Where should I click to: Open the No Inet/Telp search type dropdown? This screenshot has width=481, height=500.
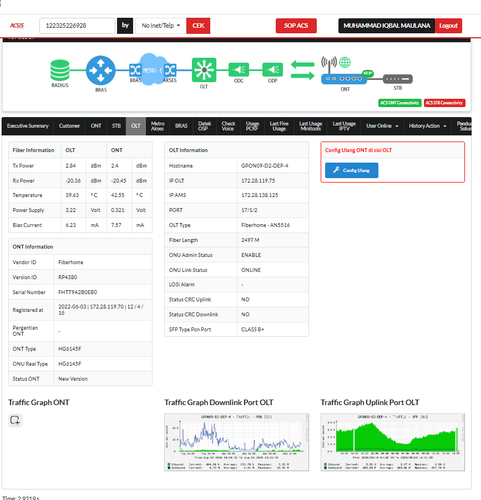(x=161, y=26)
